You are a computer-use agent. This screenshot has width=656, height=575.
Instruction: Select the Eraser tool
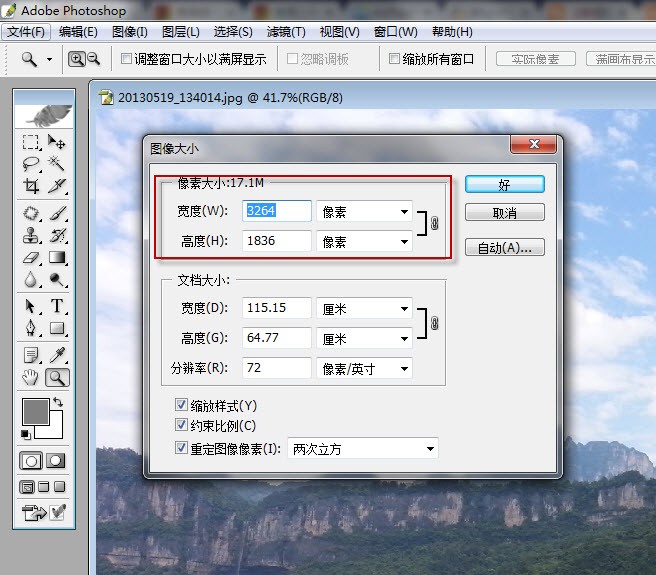tap(31, 257)
